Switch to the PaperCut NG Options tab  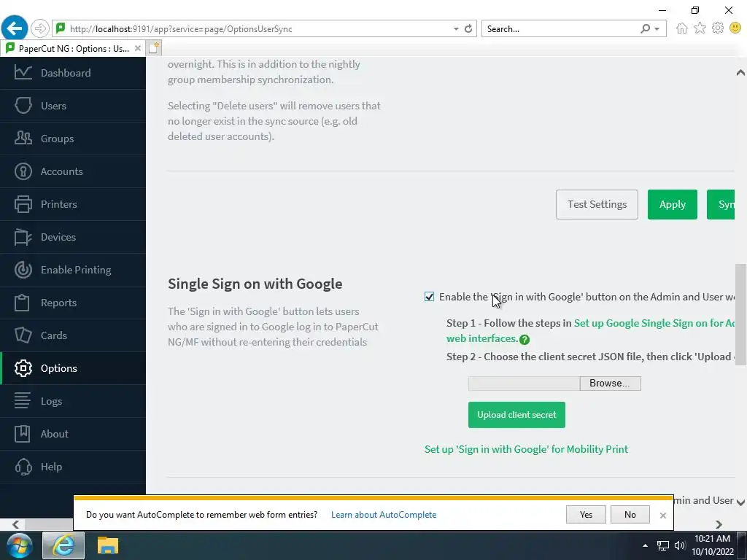[x=72, y=49]
